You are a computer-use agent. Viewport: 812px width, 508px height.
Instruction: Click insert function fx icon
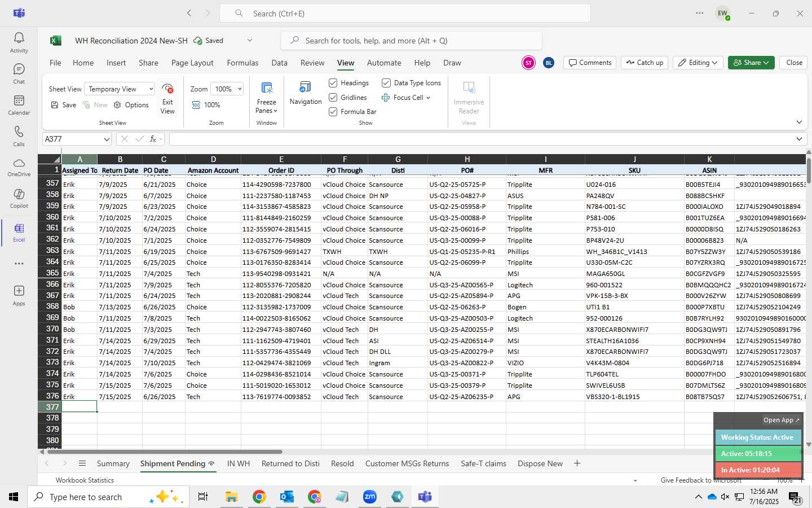coord(153,139)
